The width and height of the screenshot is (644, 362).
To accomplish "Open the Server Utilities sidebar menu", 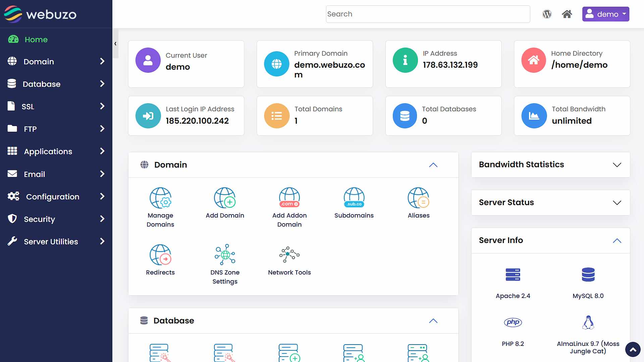I will (x=56, y=241).
